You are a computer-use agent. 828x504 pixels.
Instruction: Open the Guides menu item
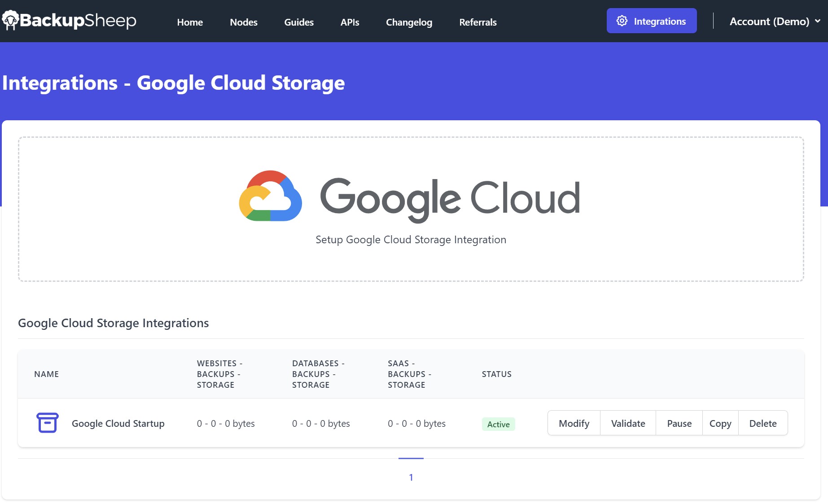click(299, 22)
